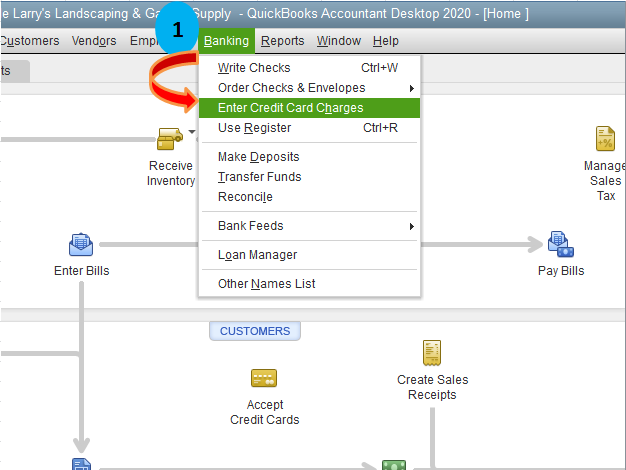Viewport: 626px width, 470px height.
Task: Select Write Checks from the Banking menu
Action: pos(309,68)
